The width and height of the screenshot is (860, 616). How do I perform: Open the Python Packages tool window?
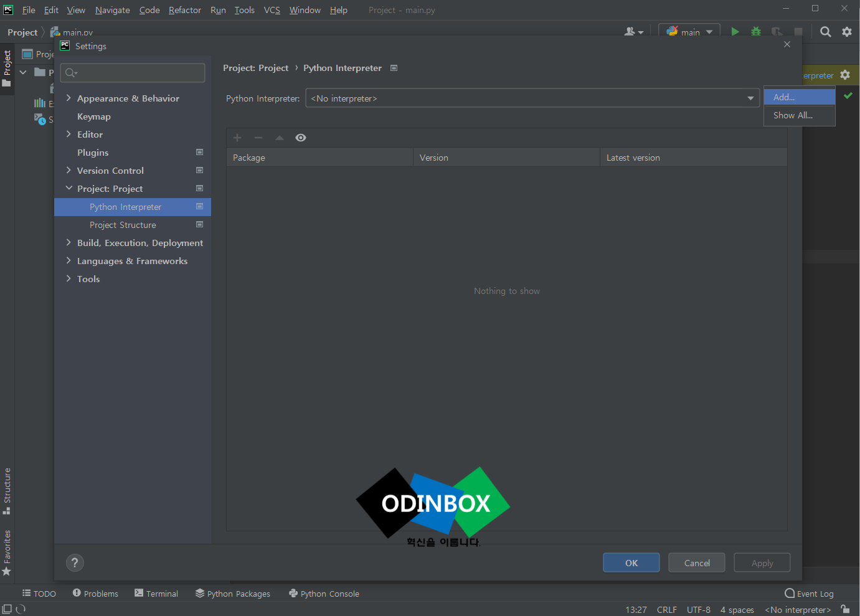click(233, 594)
